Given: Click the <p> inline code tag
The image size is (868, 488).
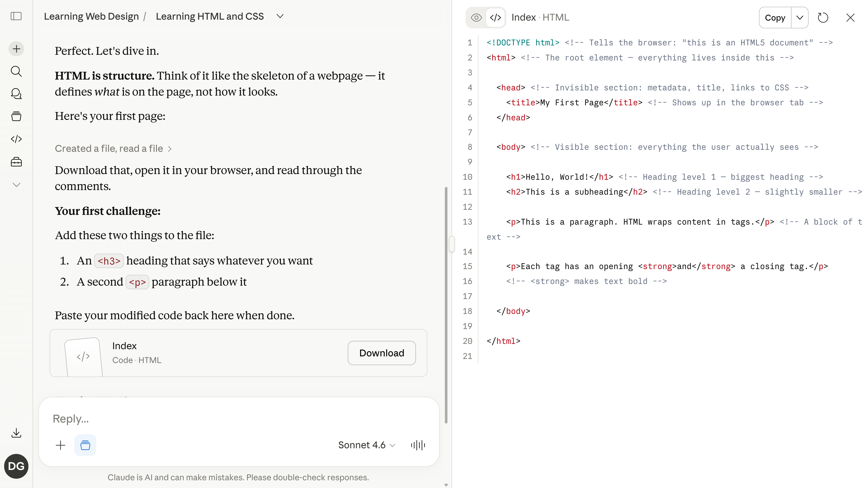Looking at the screenshot, I should 137,282.
